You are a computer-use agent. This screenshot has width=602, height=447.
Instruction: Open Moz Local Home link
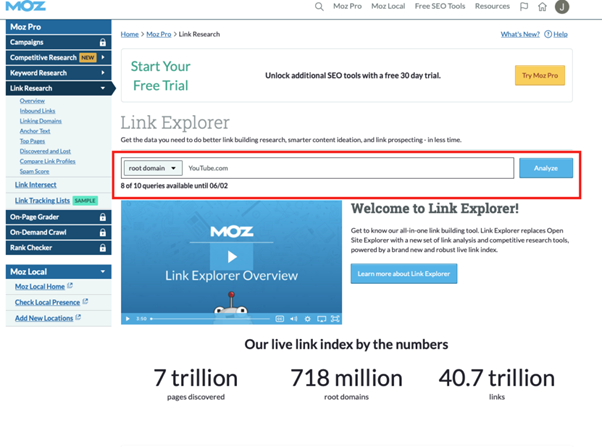coord(40,286)
